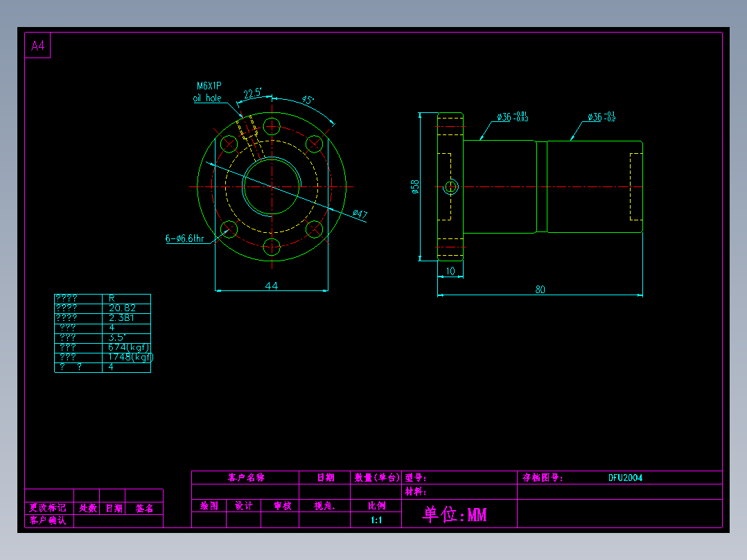Select the 比例 scale header
The width and height of the screenshot is (747, 560).
[376, 506]
